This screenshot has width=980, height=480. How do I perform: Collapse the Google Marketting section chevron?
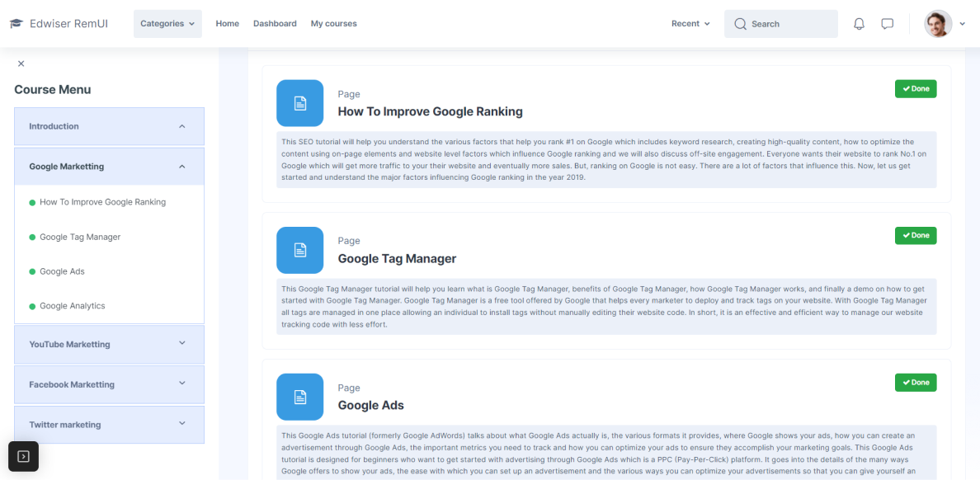tap(181, 167)
